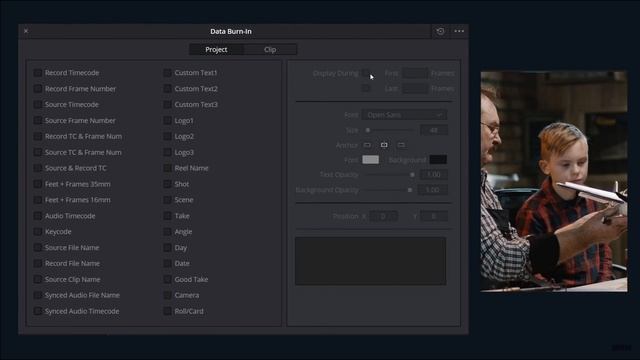Screen dimensions: 640x360
Task: Click the custom text entry box
Action: point(371,261)
